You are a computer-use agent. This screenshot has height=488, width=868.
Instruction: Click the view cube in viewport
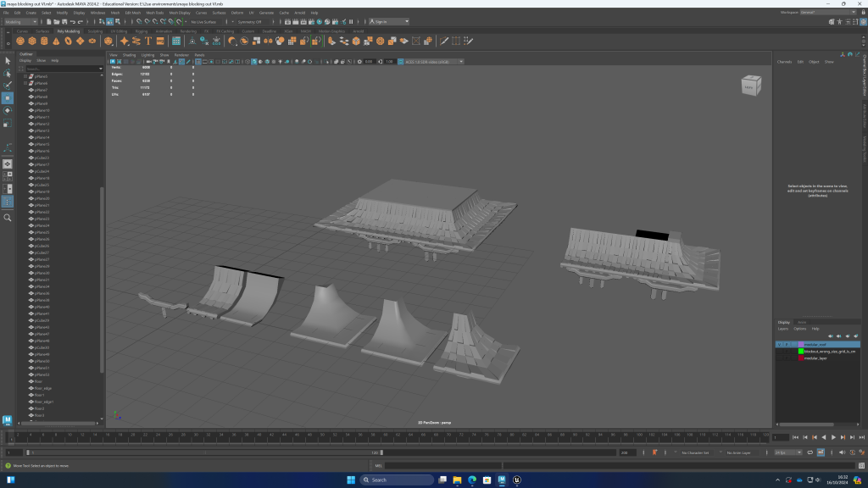pyautogui.click(x=751, y=86)
